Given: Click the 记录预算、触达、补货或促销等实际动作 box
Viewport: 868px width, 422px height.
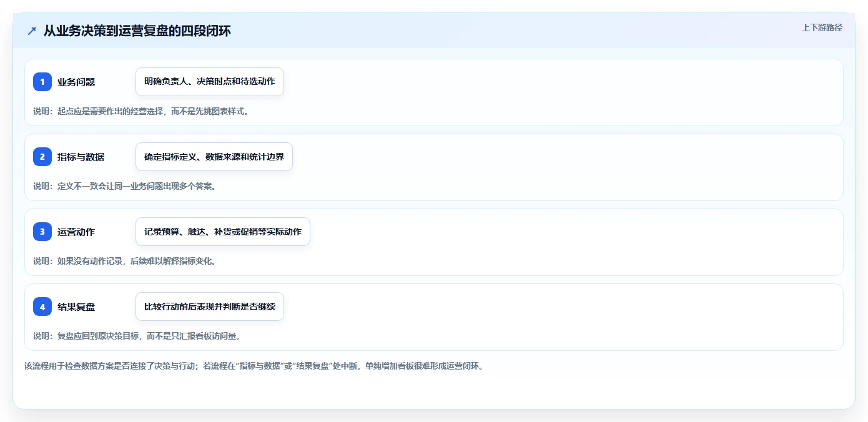Looking at the screenshot, I should point(223,232).
